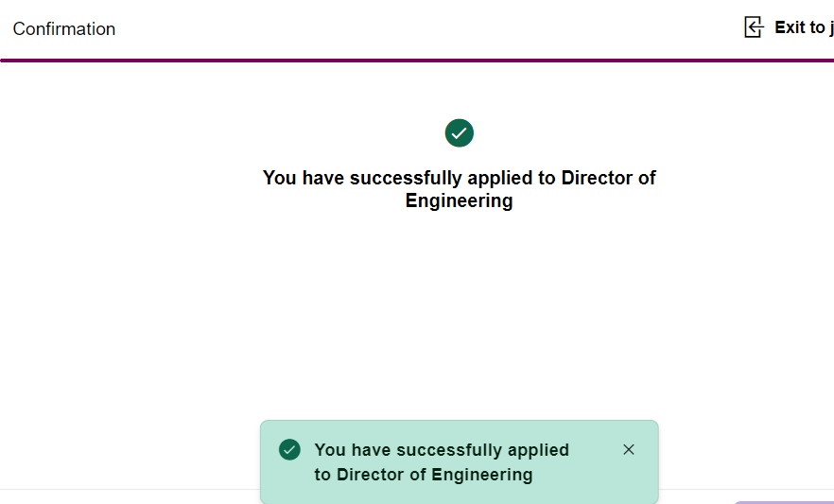Click the small checkmark icon in the toast
Image resolution: width=834 pixels, height=504 pixels.
(289, 449)
